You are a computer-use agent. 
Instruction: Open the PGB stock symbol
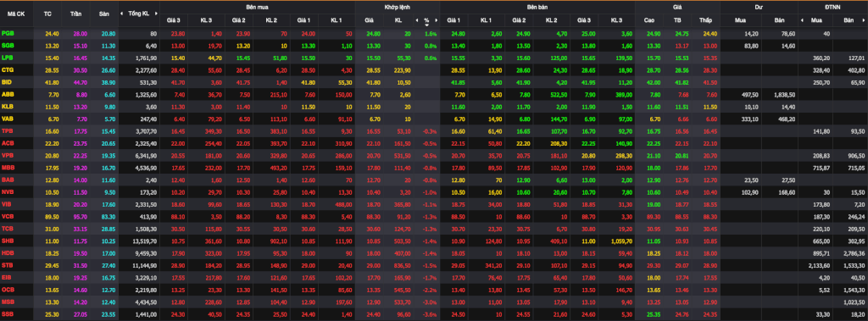click(8, 34)
